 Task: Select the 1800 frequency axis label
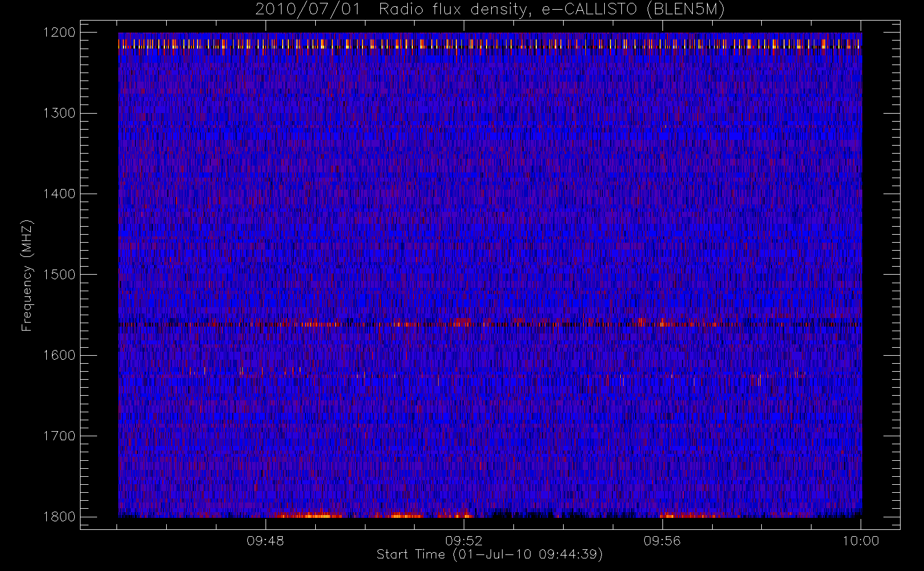(59, 516)
